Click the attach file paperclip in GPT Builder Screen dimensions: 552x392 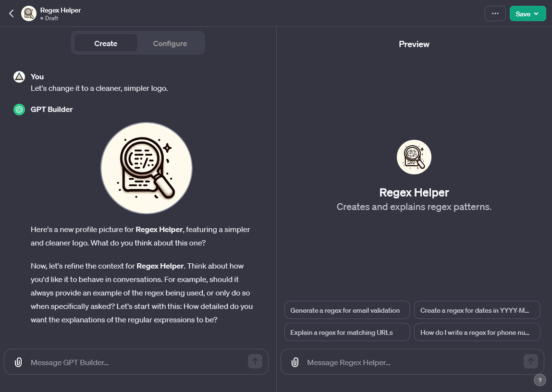18,362
